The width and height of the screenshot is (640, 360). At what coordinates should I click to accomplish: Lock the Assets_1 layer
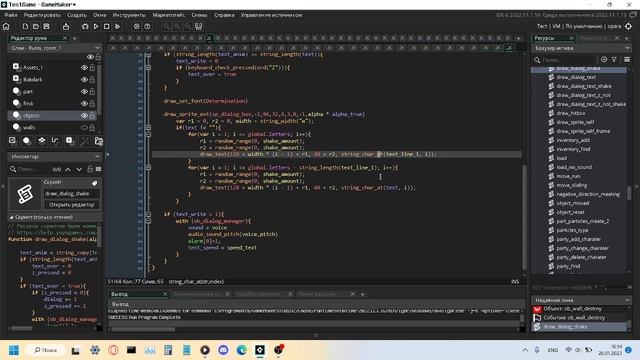click(93, 67)
